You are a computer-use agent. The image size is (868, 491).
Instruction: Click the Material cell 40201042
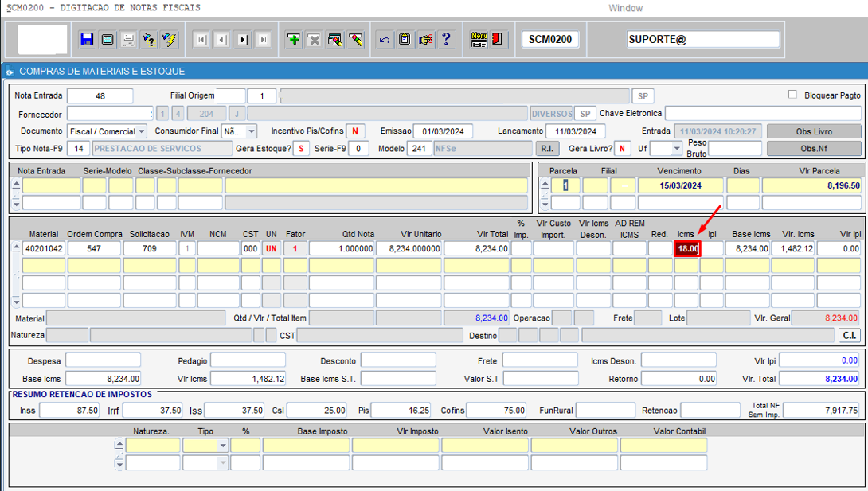(x=45, y=248)
